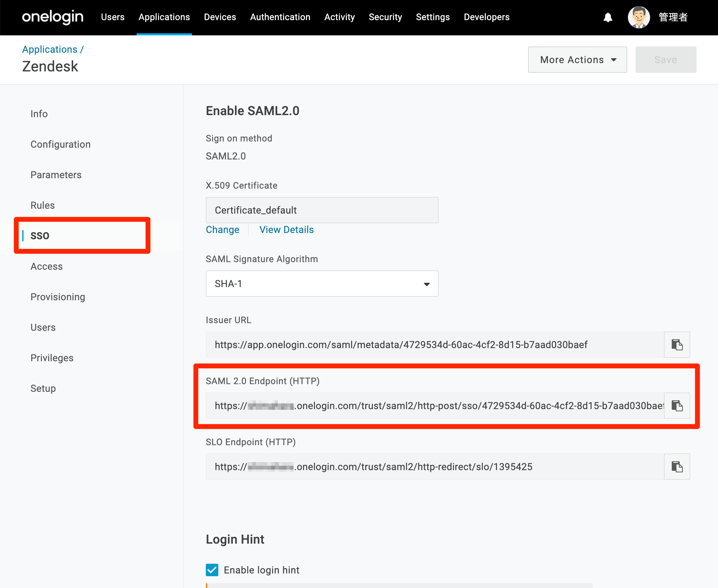Open the Users sidebar tab
This screenshot has width=718, height=588.
(x=43, y=327)
